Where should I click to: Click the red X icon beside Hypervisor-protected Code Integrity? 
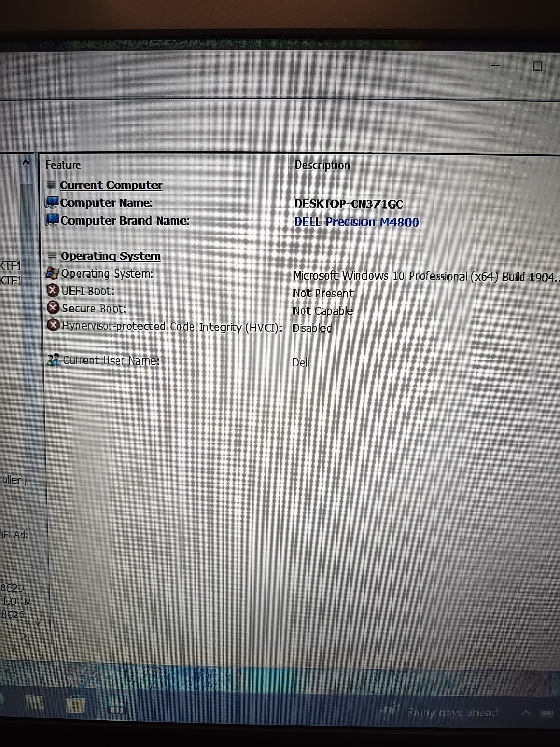tap(53, 325)
